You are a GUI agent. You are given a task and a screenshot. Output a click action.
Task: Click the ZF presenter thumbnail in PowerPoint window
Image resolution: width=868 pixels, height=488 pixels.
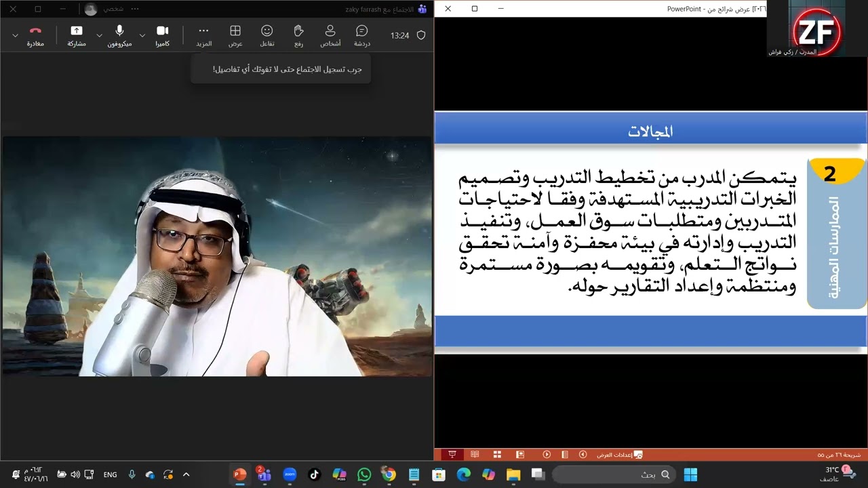point(817,28)
